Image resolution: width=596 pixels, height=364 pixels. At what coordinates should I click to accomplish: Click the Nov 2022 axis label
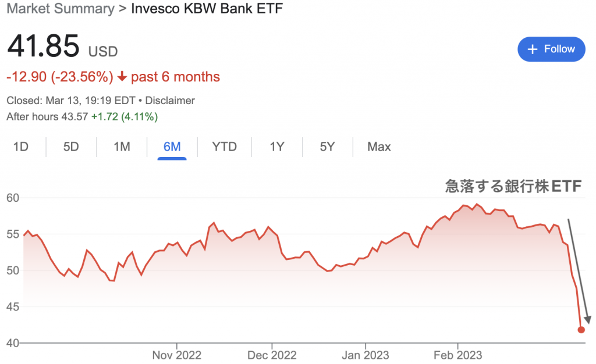(x=177, y=355)
